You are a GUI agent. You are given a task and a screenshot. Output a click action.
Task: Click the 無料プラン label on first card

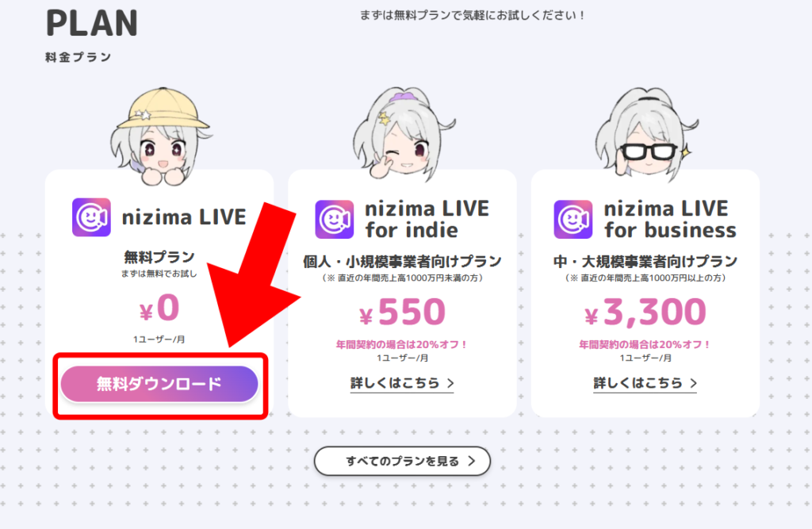[x=159, y=256]
